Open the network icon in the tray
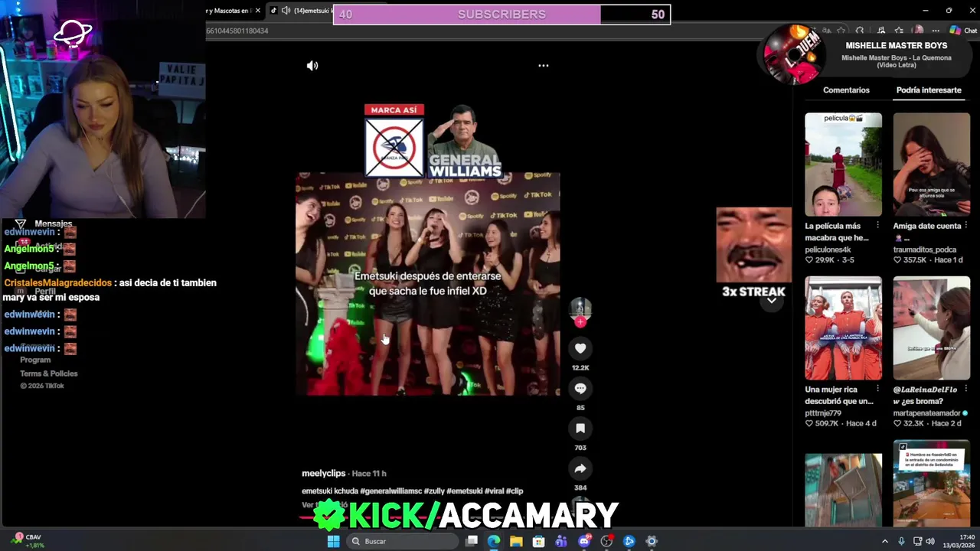The image size is (980, 551). coord(917,541)
